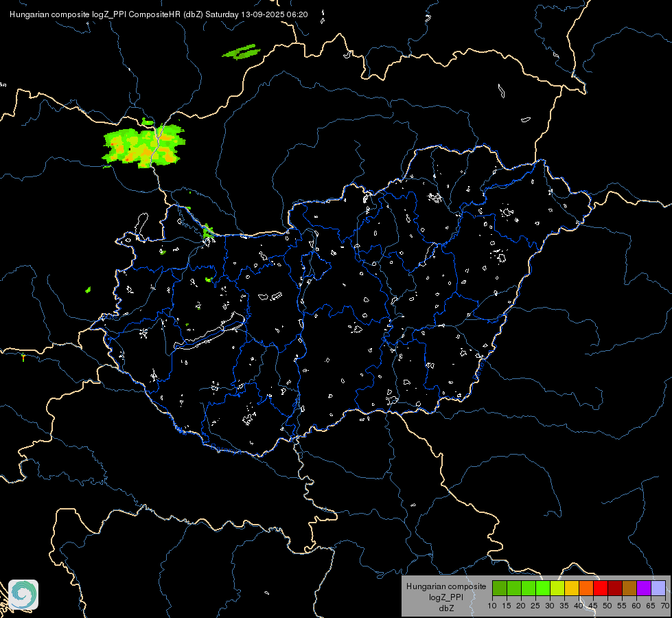Click the map title with date 13-09-2025 06:20
672x618 pixels.
[x=159, y=14]
